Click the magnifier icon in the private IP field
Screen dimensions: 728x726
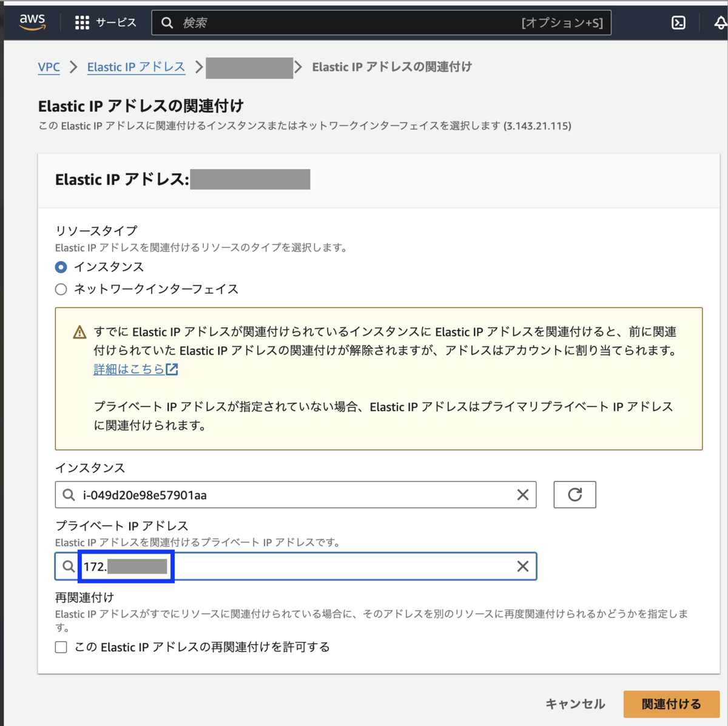[x=68, y=566]
